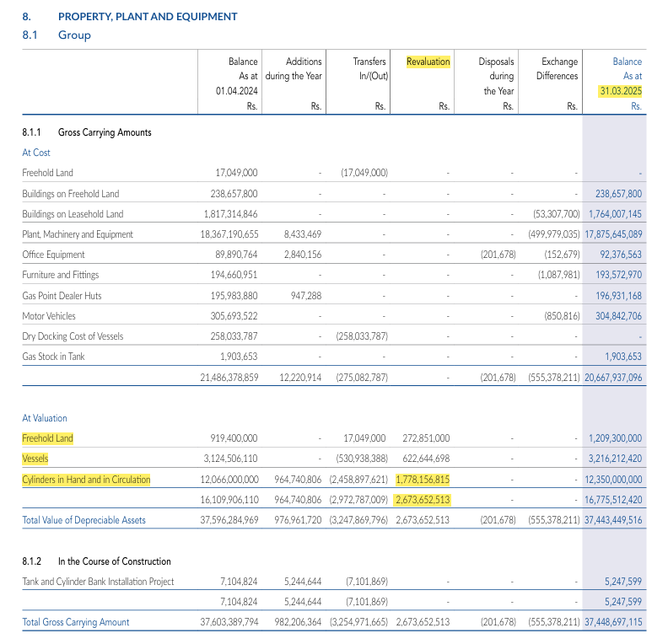Select 'Plant, Machinery and Equipment' row label

coord(78,234)
